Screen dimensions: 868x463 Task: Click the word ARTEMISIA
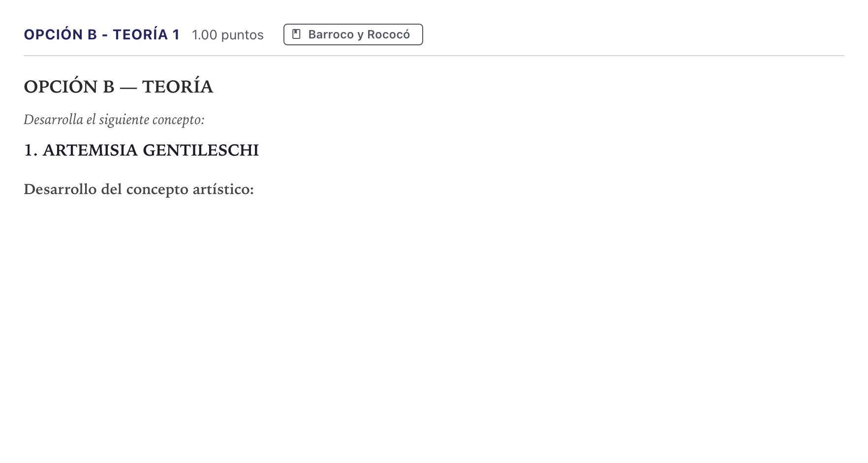click(90, 150)
